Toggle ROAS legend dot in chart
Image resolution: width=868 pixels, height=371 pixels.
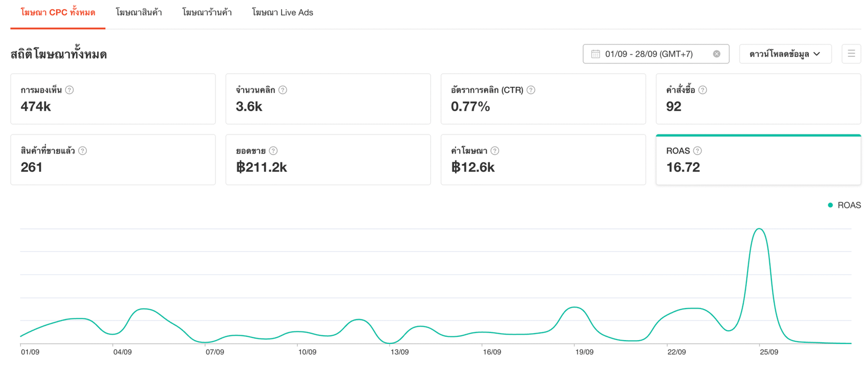(x=830, y=205)
